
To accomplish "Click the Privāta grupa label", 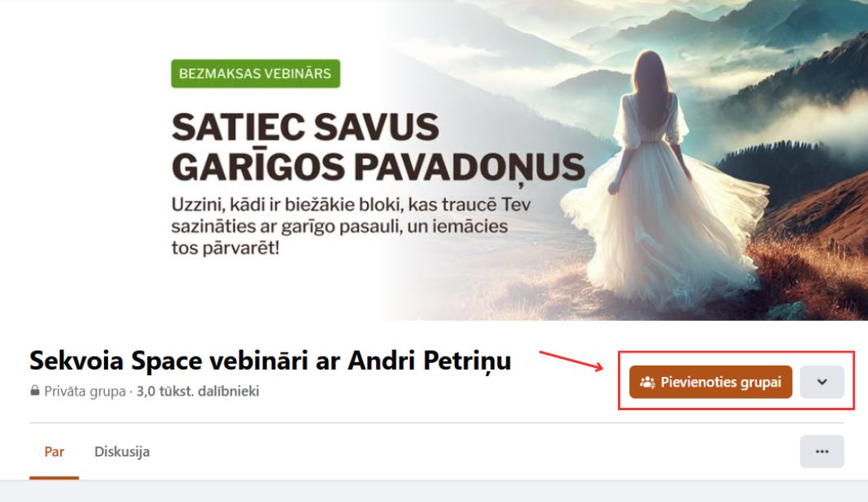I will point(84,392).
